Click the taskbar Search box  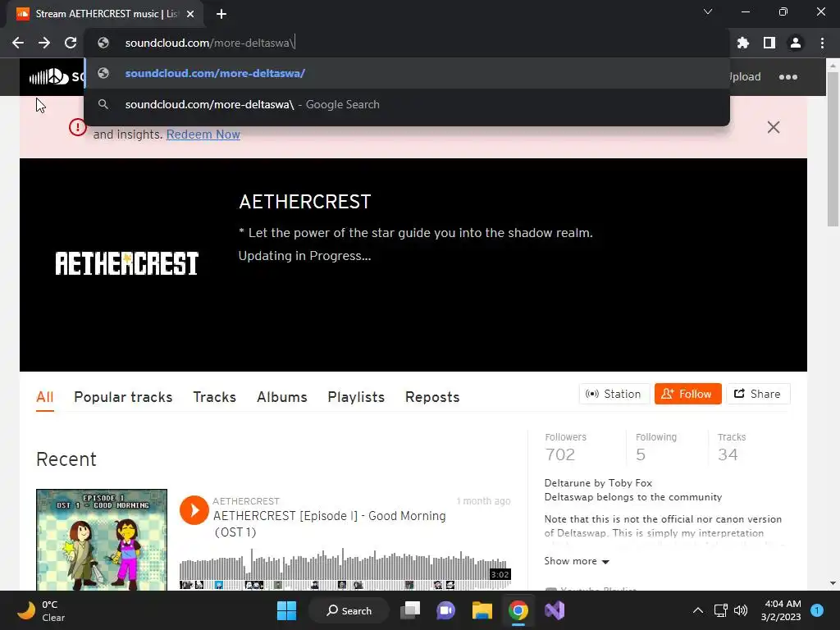coord(349,610)
